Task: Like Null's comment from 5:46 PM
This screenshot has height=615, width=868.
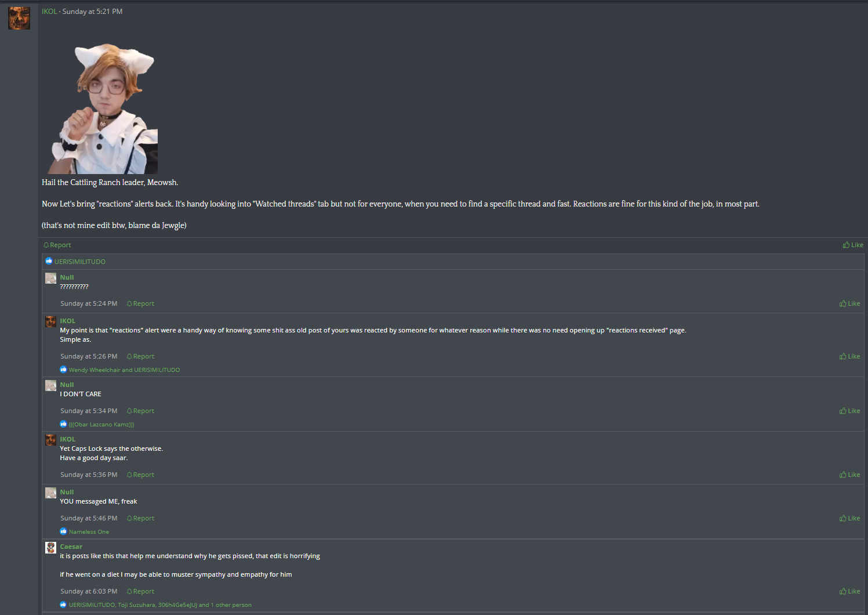Action: [849, 518]
